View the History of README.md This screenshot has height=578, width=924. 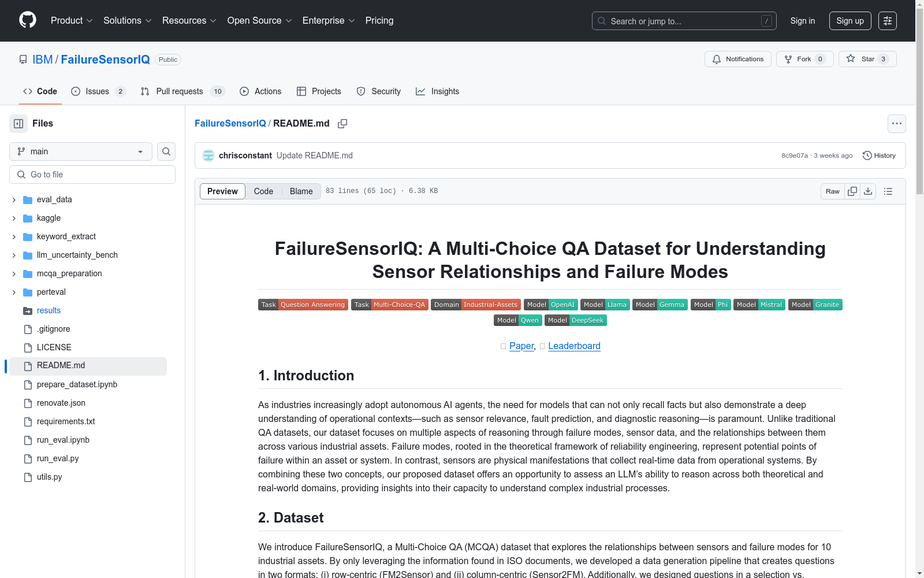(879, 155)
